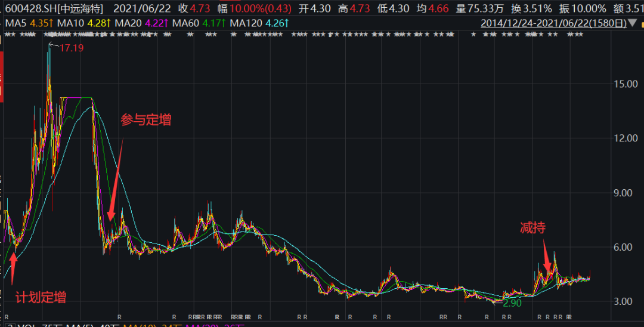The image size is (644, 327).
Task: Click the 17.19 peak price marker
Action: (x=71, y=48)
